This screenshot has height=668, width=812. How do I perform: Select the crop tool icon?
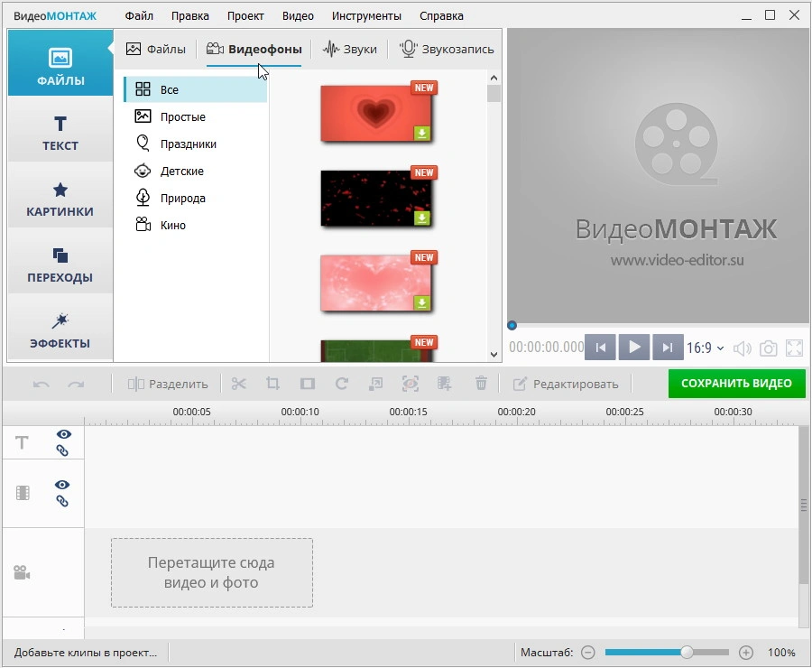click(272, 384)
